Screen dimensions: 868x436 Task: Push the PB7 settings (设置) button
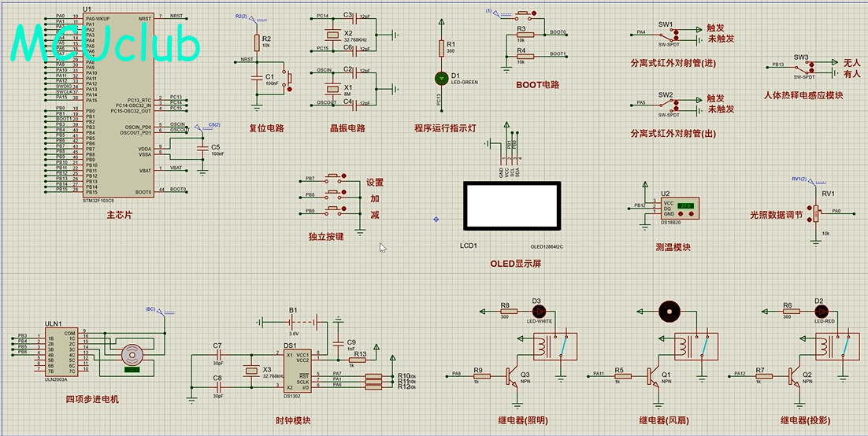(332, 178)
